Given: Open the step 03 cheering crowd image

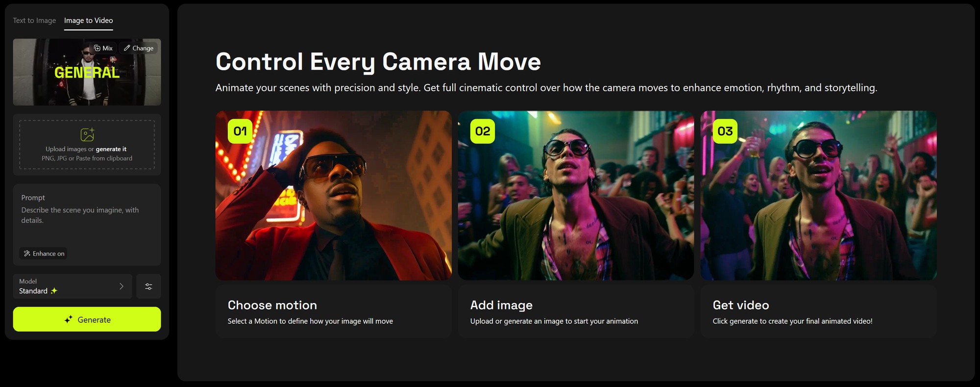Looking at the screenshot, I should [818, 196].
